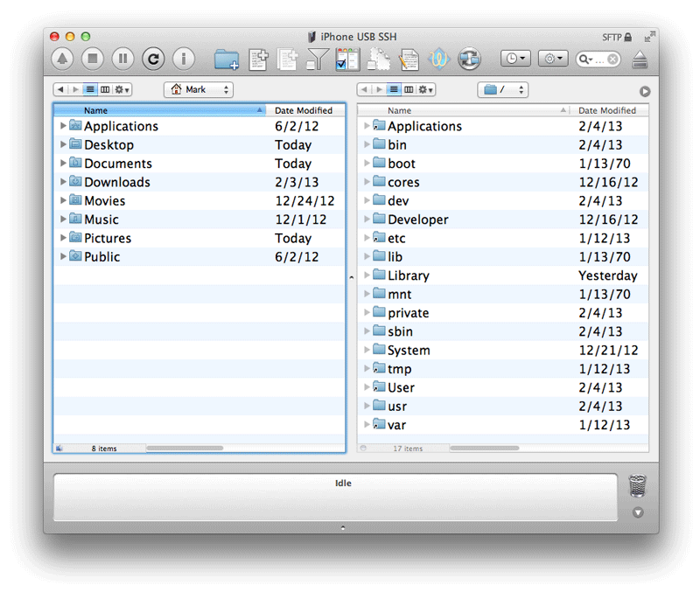This screenshot has width=700, height=592.
Task: Pause the transfer with the pause button
Action: 122,59
